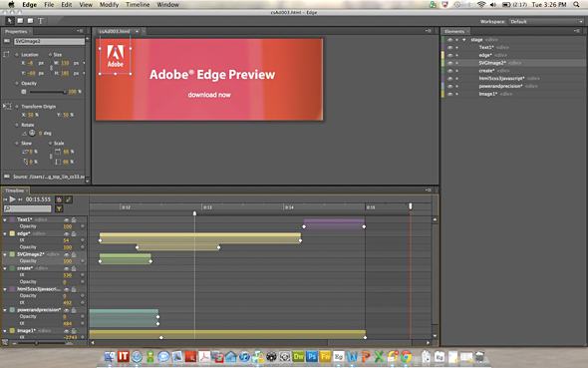
Task: Play the timeline animation
Action: [12, 199]
